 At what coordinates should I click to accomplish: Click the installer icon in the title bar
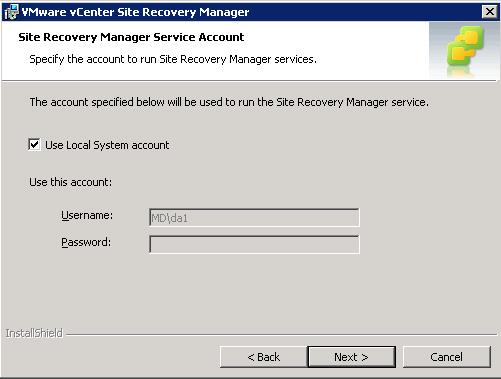click(11, 12)
